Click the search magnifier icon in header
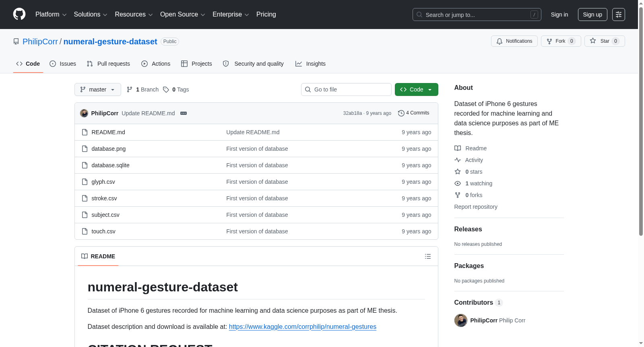Viewport: 644px width, 347px height. point(419,15)
